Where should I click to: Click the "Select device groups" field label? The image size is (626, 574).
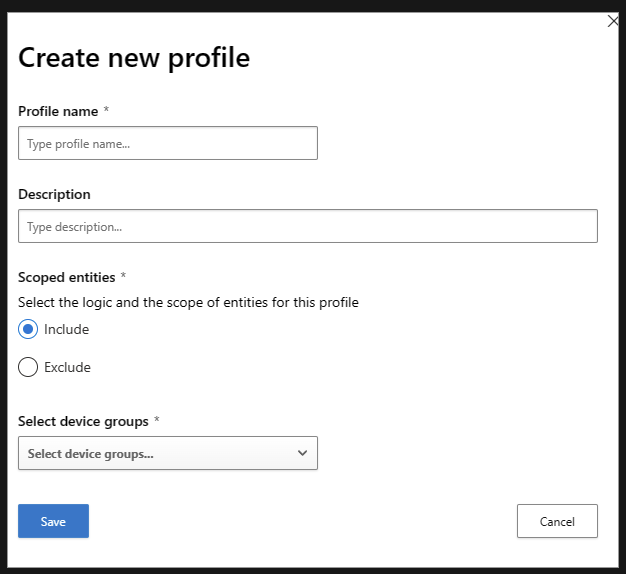82,421
